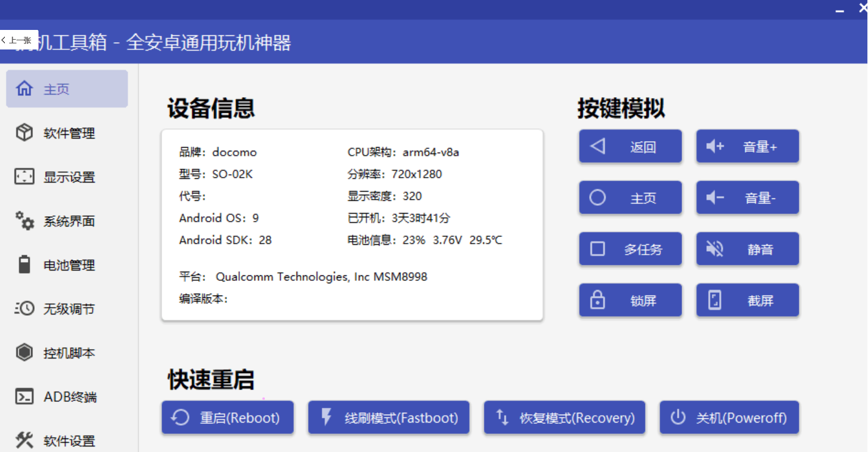Open 无级调节 using its clock icon
Image resolution: width=868 pixels, height=452 pixels.
tap(24, 308)
